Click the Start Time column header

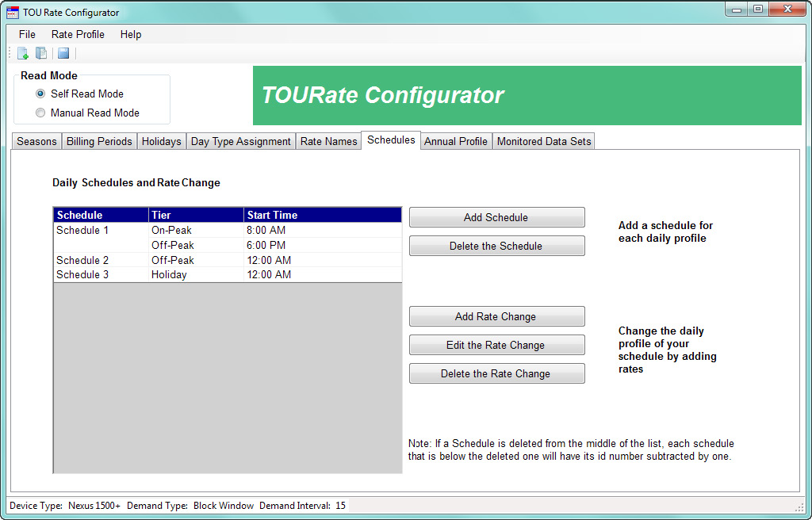click(x=323, y=215)
